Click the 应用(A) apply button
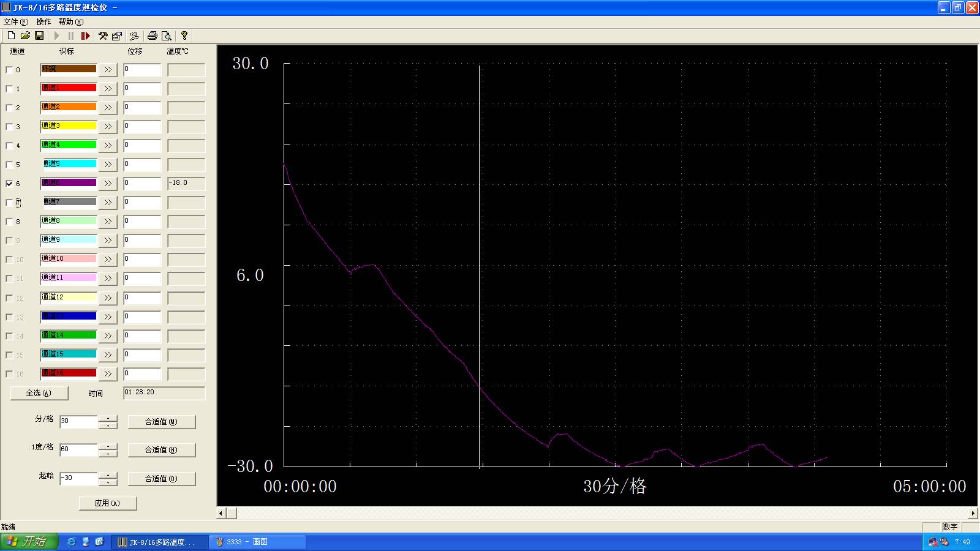Image resolution: width=980 pixels, height=551 pixels. (x=108, y=503)
